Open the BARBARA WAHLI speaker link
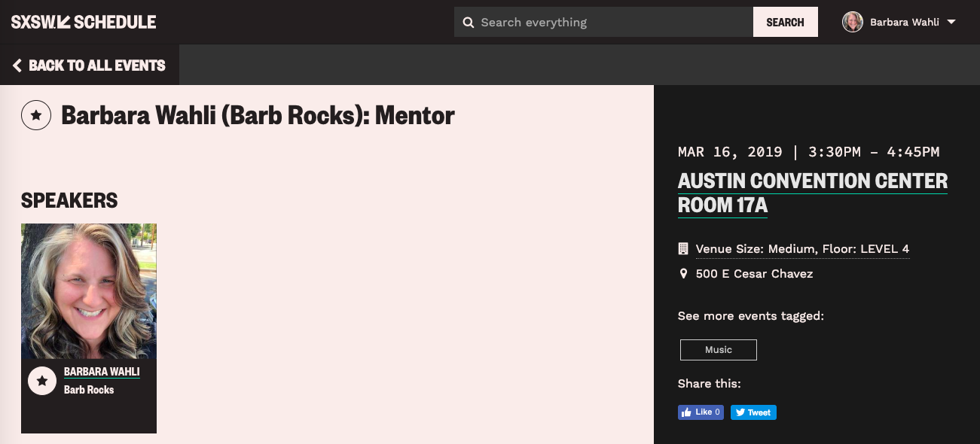 click(102, 372)
